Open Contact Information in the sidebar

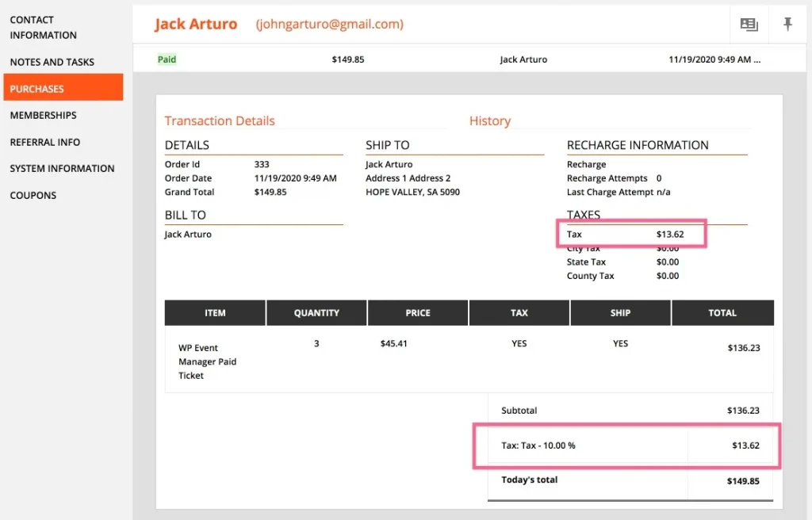(44, 28)
